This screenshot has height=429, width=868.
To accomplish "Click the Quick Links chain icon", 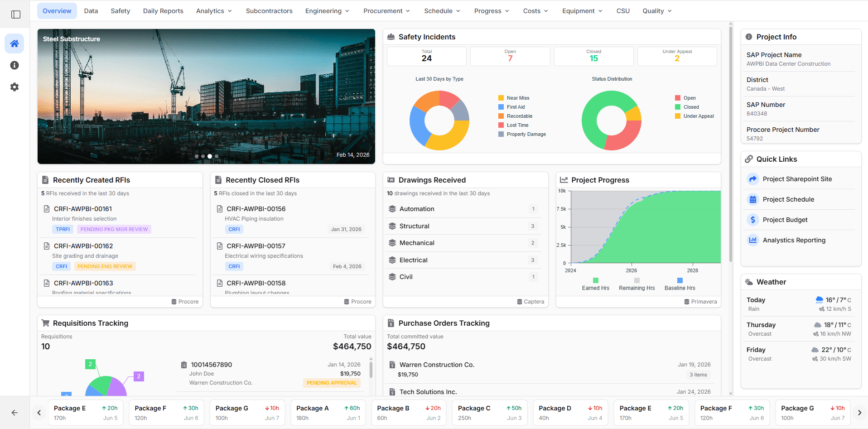I will (749, 159).
